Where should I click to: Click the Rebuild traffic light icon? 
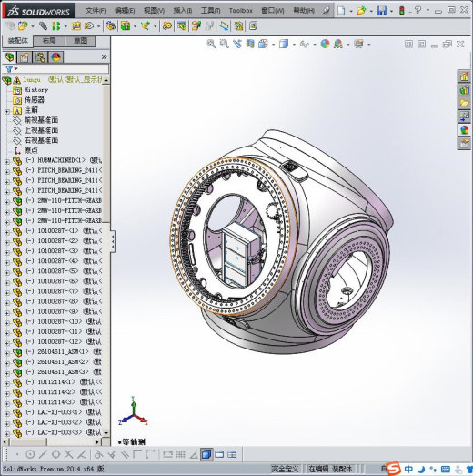click(x=402, y=11)
